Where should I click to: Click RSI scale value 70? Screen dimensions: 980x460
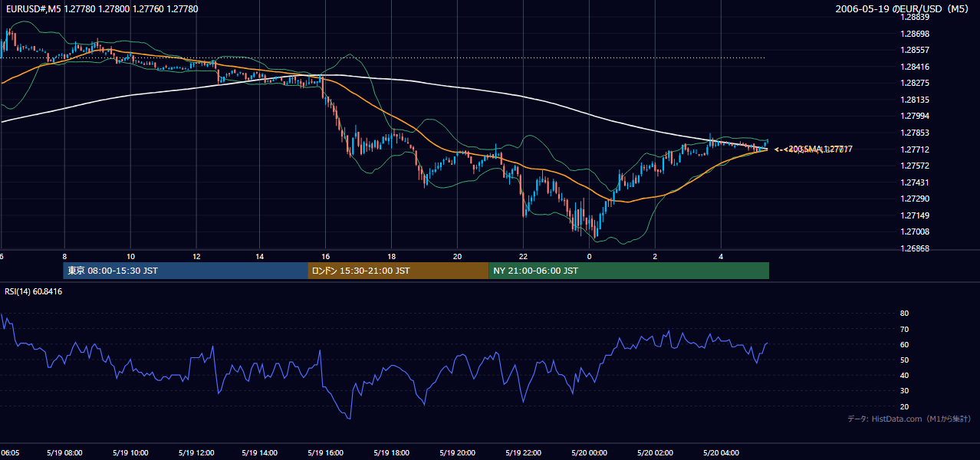pyautogui.click(x=904, y=329)
